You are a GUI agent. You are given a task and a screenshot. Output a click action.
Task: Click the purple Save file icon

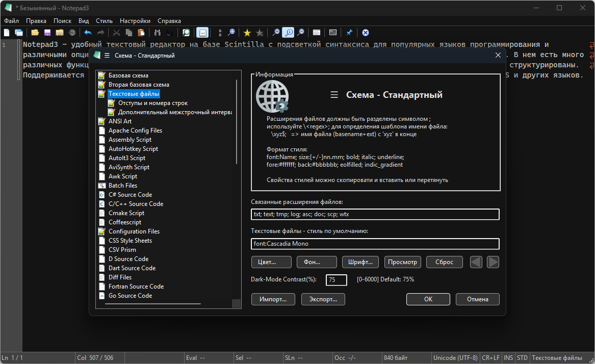[47, 33]
